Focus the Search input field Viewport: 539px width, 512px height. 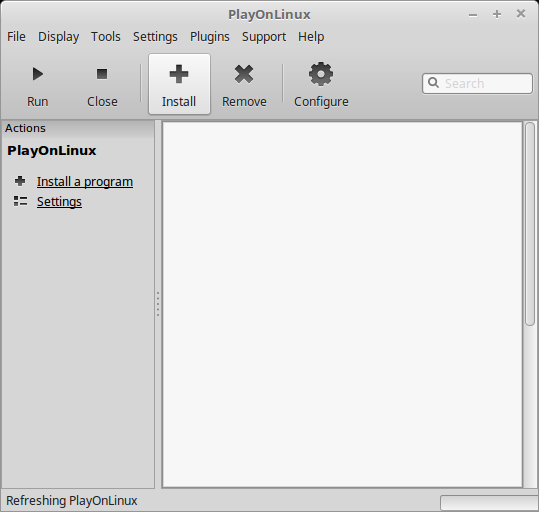tap(477, 83)
